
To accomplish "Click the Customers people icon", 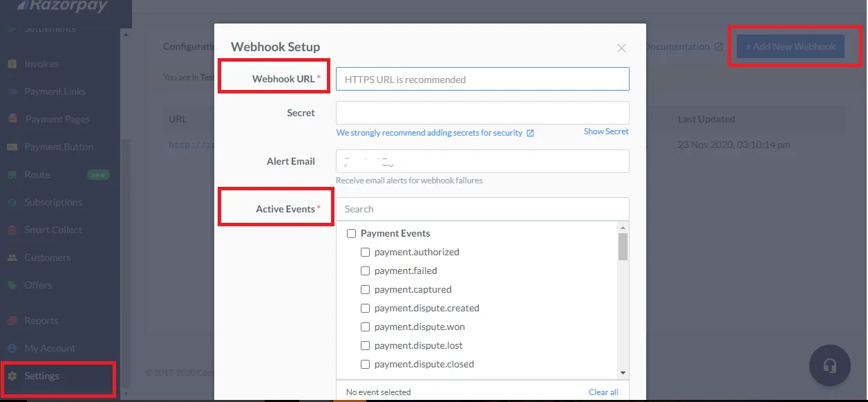I will tap(12, 257).
